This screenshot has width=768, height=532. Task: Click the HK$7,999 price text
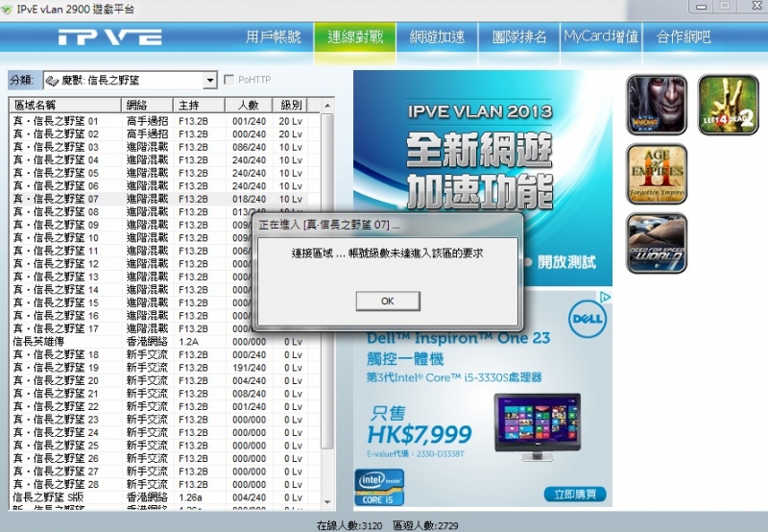[420, 434]
